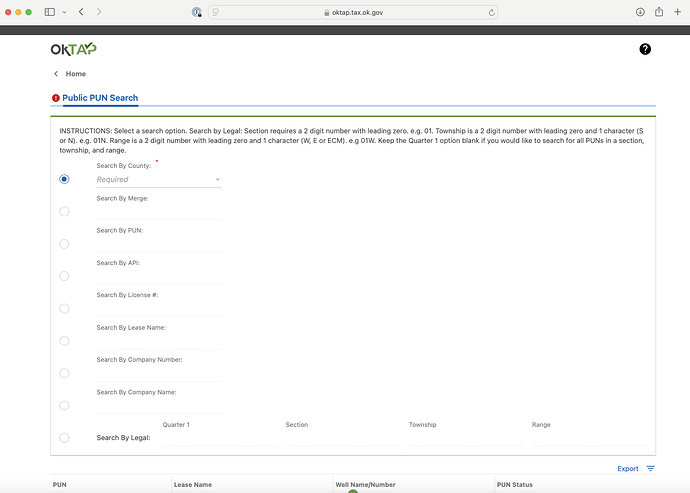Click the Quarter 1 input field
Image resolution: width=690 pixels, height=493 pixels.
pos(220,438)
